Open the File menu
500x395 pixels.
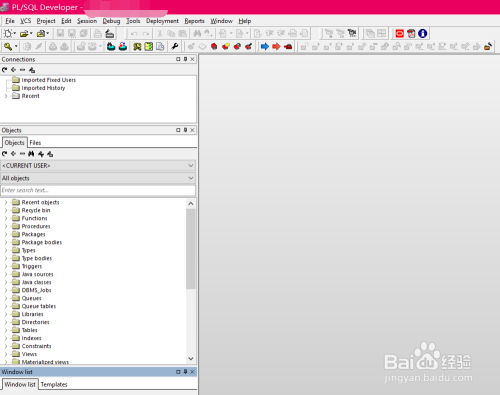10,21
